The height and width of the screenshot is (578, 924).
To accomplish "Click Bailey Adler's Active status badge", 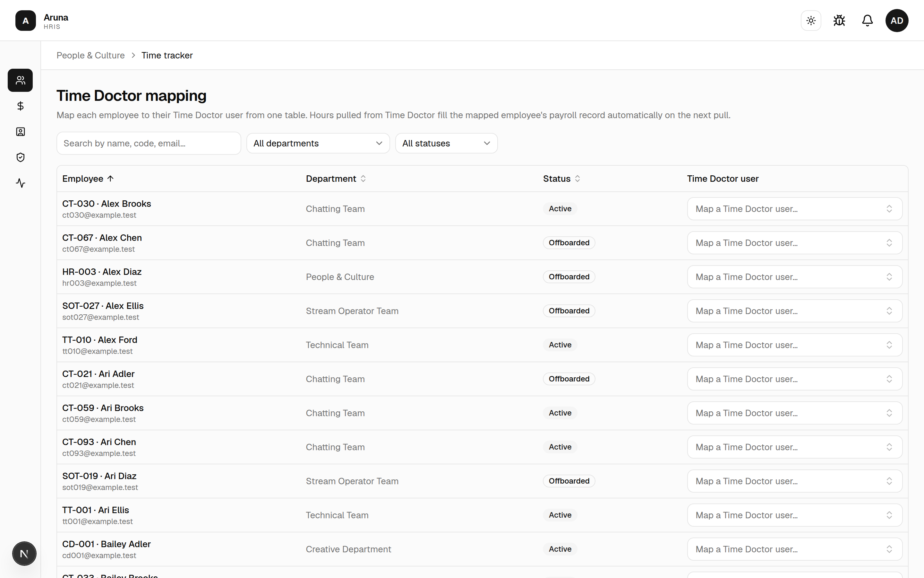I will click(x=560, y=549).
